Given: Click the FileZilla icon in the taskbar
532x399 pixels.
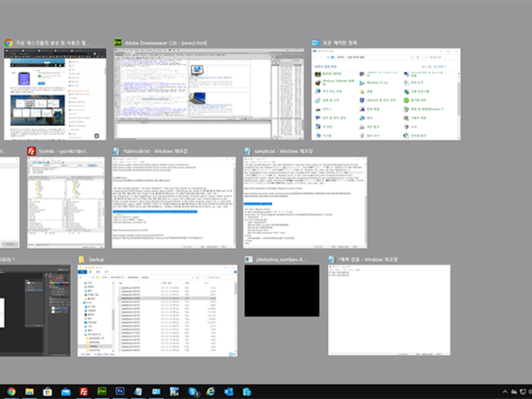Looking at the screenshot, I should [x=83, y=391].
